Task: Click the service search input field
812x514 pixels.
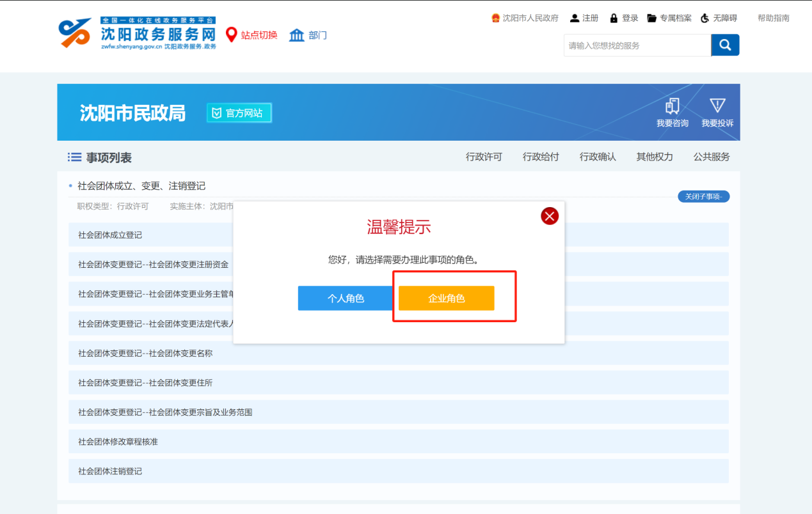Action: (x=637, y=45)
